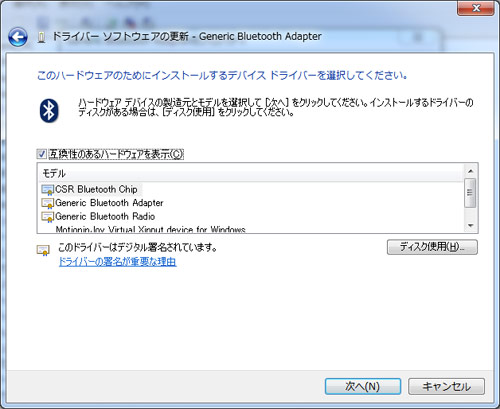Screen dimensions: 500x409
Task: Go back using the blue arrow button
Action: tap(18, 37)
